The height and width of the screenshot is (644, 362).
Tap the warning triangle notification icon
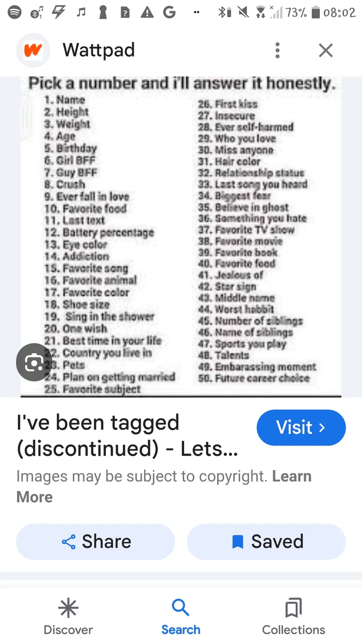tap(147, 12)
